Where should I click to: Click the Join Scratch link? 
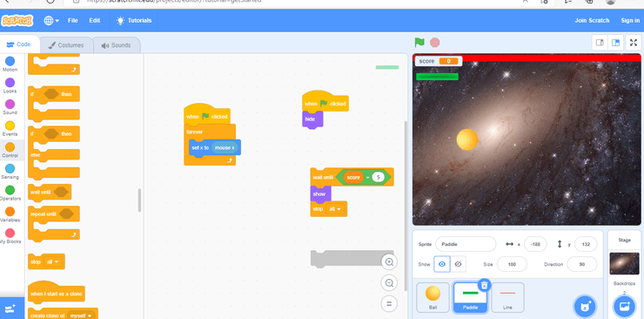pyautogui.click(x=592, y=21)
